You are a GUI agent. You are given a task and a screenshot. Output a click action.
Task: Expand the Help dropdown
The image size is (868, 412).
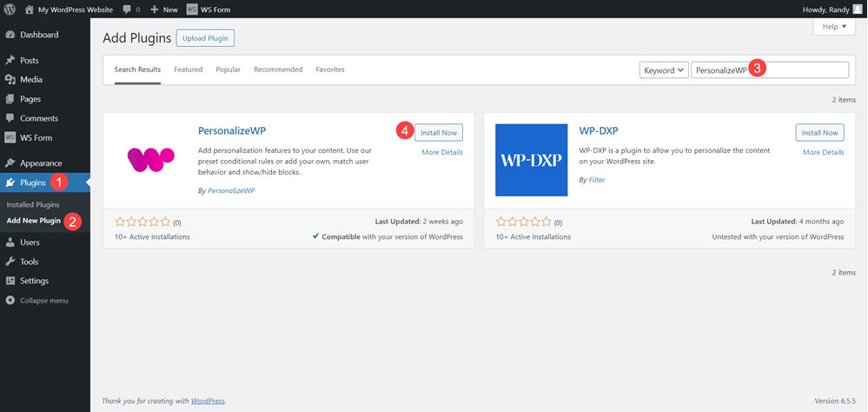(834, 27)
